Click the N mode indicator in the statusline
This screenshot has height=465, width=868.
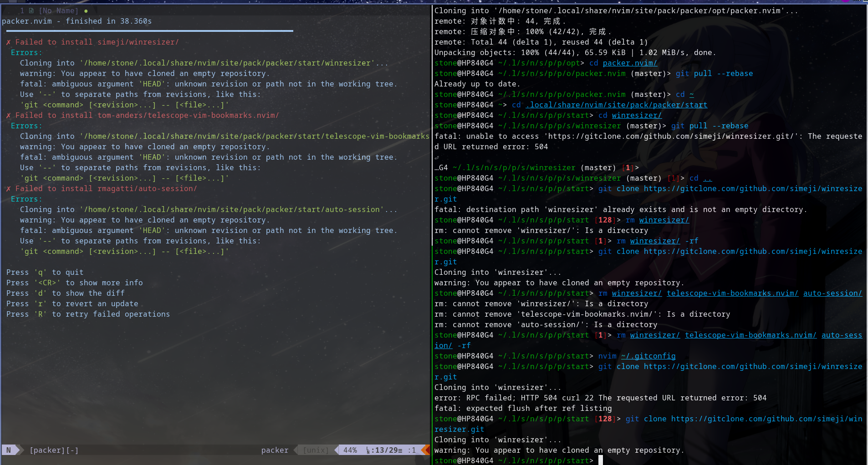[x=8, y=450]
